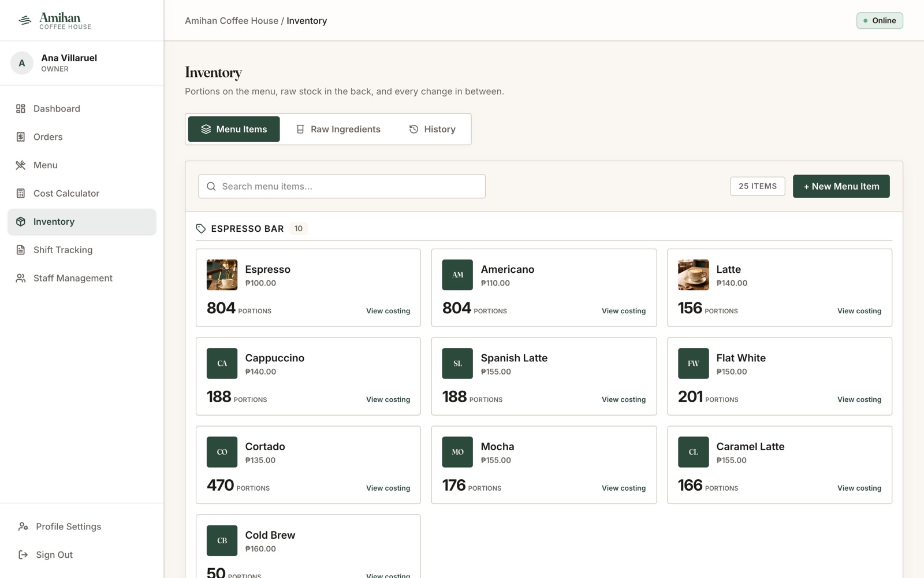The height and width of the screenshot is (578, 924).
Task: Click the Caramel Latte CL badge
Action: point(693,452)
